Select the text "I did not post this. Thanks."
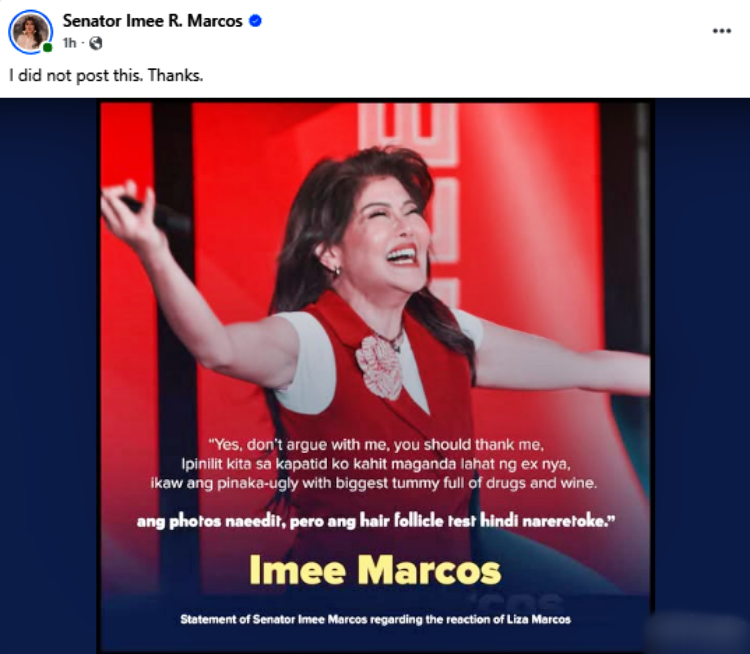 point(106,76)
